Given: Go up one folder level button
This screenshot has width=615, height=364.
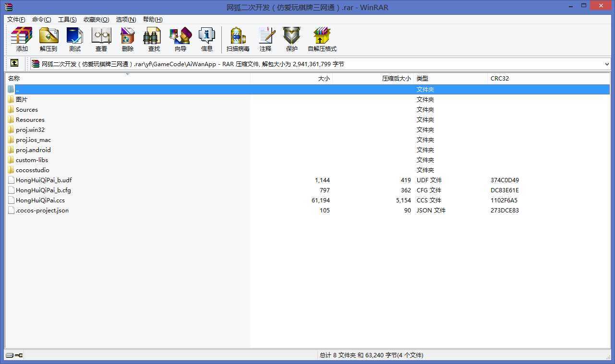Looking at the screenshot, I should coord(14,63).
